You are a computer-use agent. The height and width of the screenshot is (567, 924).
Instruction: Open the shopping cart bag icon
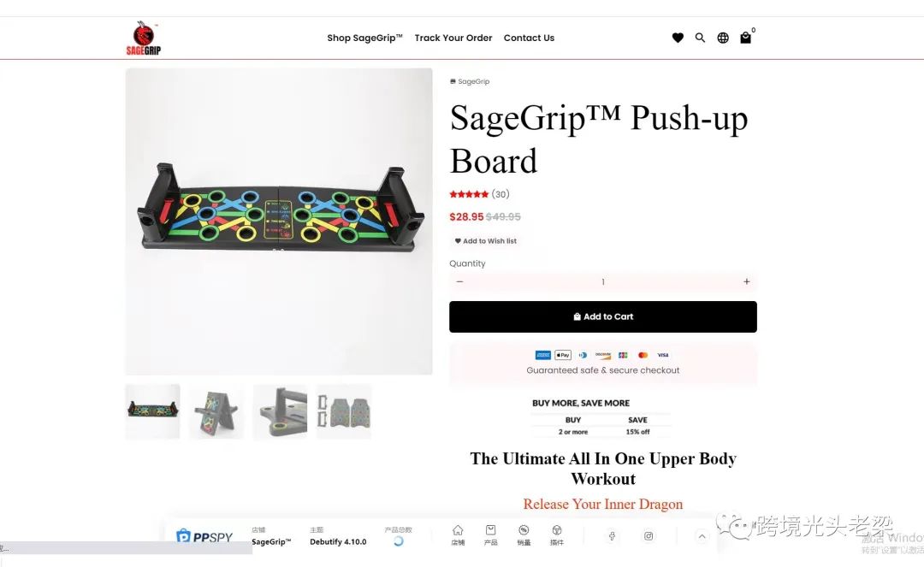tap(745, 38)
